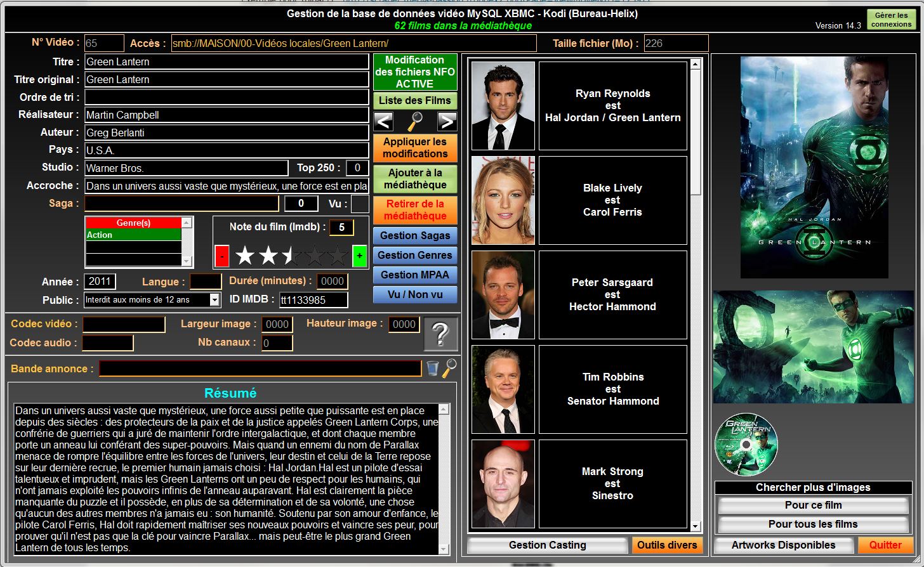Toggle the Vu checkbox field

pos(360,204)
